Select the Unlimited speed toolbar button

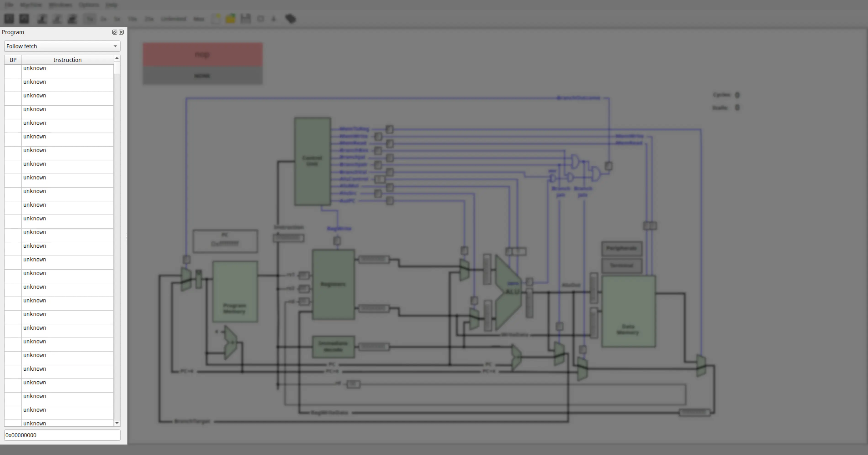point(174,19)
